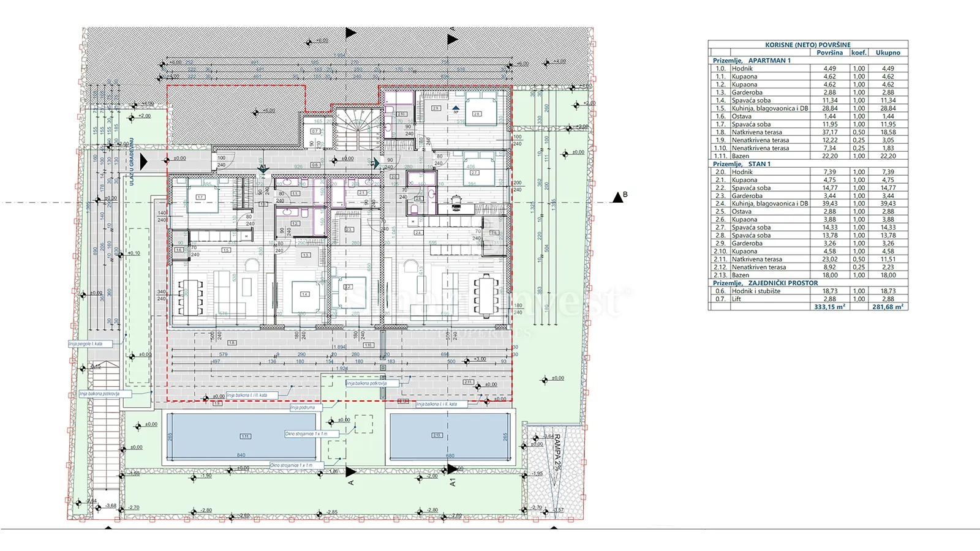Click 'Ostava' in row 1.6.
980x551 pixels.
tap(741, 116)
